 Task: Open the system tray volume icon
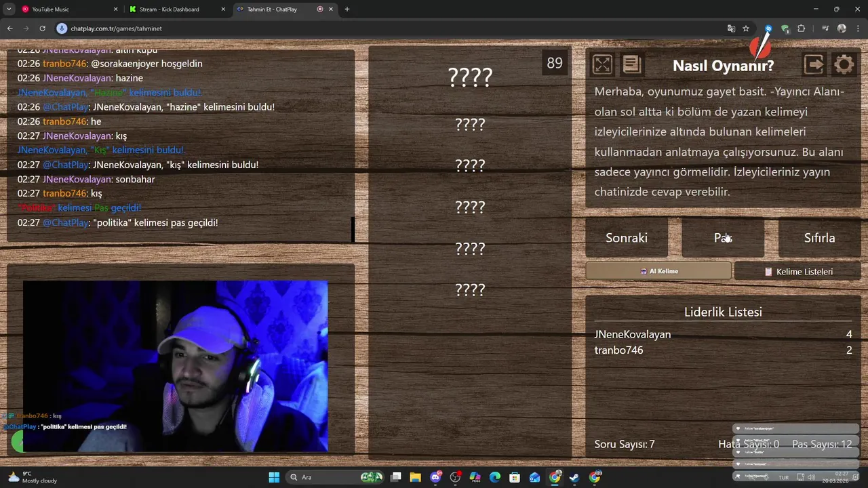(x=811, y=477)
